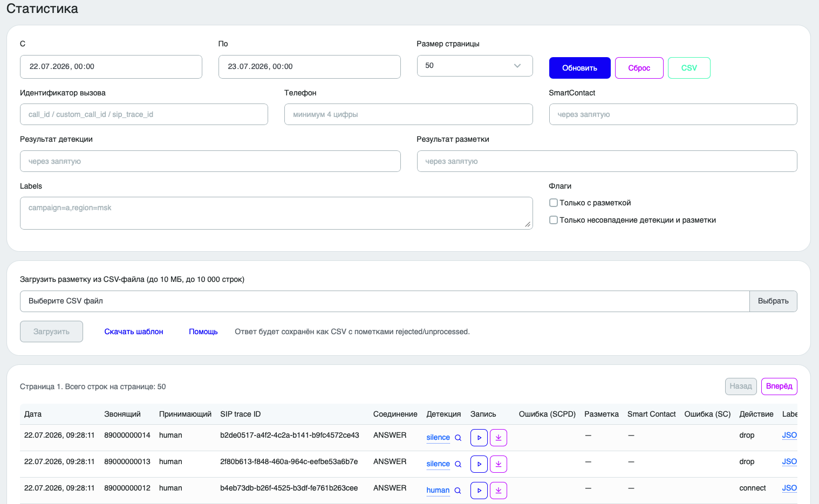Click the SmartContact input field
The width and height of the screenshot is (819, 504).
coord(673,114)
